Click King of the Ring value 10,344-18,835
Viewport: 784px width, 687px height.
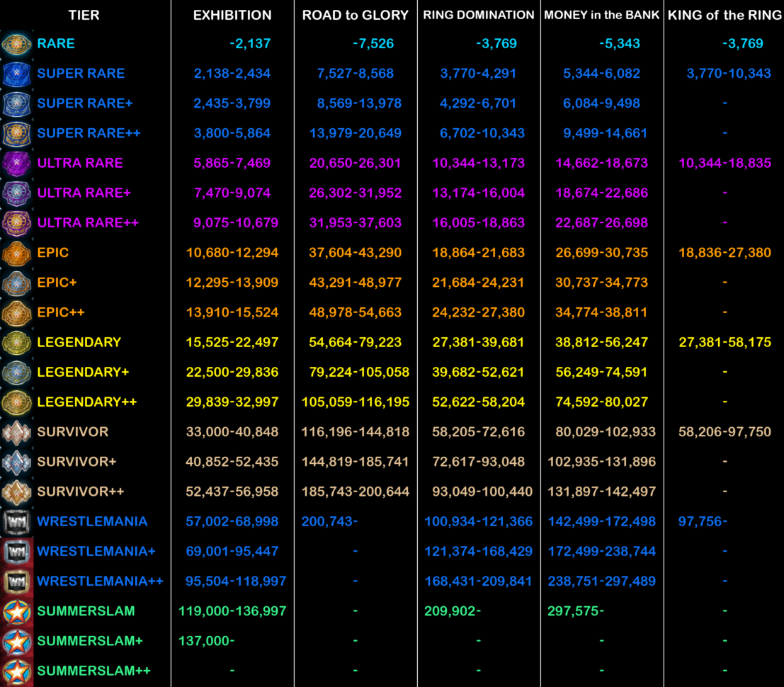point(725,163)
